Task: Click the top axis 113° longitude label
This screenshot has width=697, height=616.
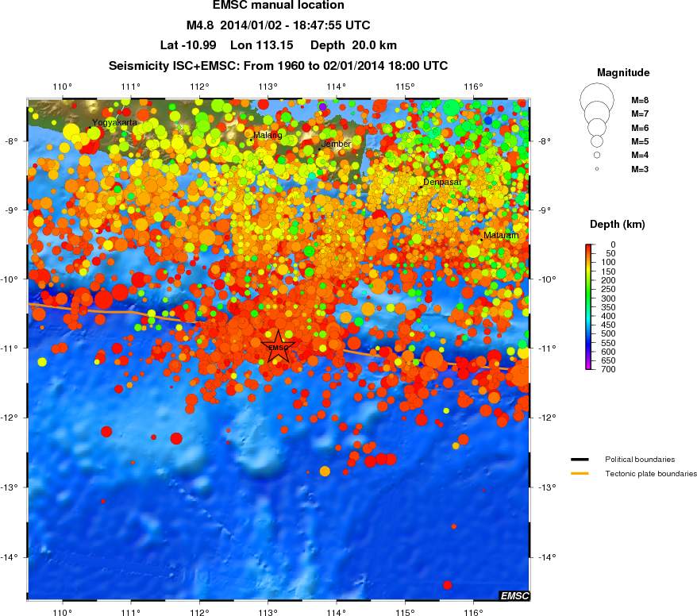Action: [268, 87]
